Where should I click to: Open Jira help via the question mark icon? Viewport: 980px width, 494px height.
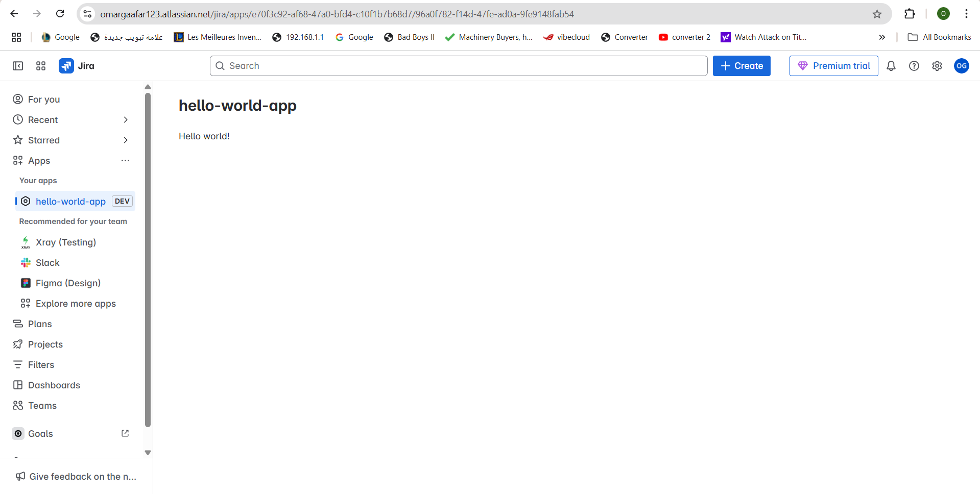[x=914, y=66]
